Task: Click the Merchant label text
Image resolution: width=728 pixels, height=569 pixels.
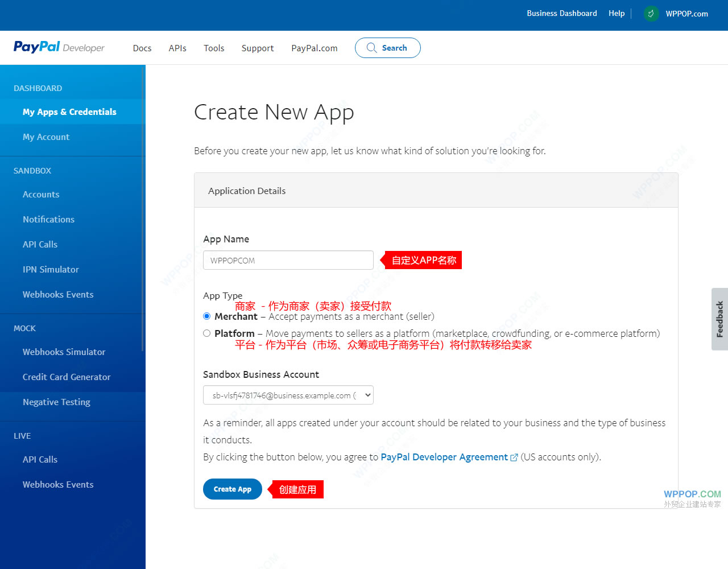Action: point(236,316)
